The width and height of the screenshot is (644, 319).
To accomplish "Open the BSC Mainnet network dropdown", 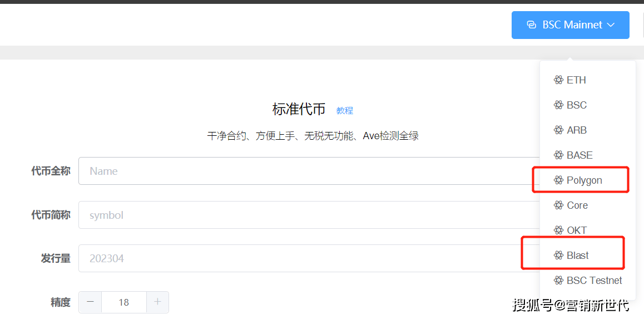I will (570, 25).
